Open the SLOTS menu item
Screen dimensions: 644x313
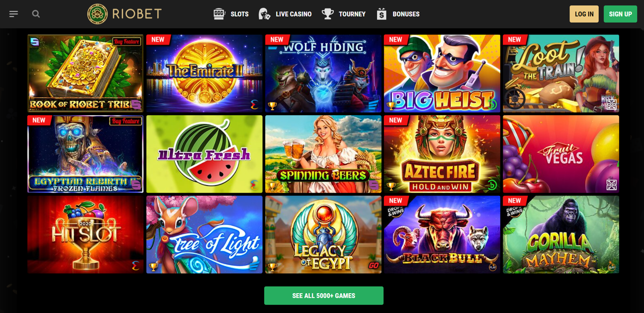coord(239,14)
